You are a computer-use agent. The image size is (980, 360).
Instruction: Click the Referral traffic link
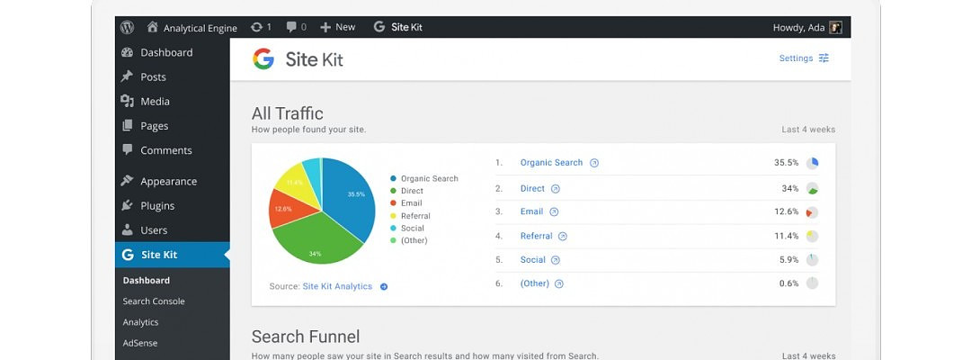pos(536,237)
